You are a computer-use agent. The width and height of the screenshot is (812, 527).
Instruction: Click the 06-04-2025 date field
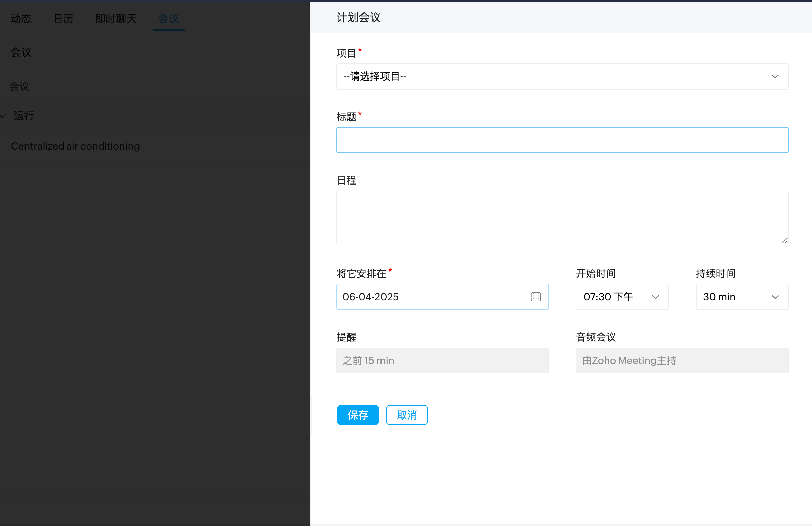(430, 297)
